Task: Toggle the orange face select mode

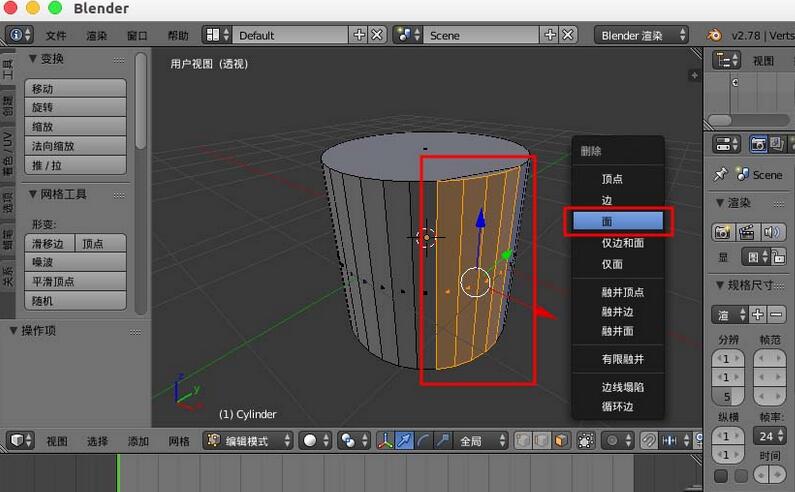Action: click(560, 440)
